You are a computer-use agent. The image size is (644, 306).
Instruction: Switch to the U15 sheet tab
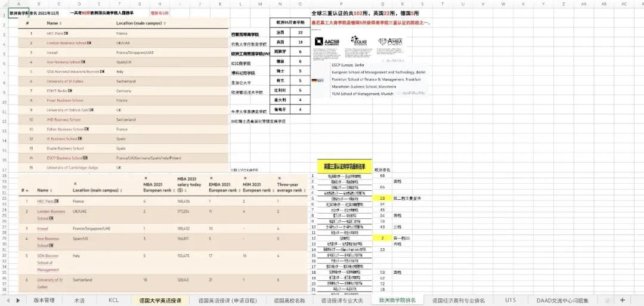[x=510, y=300]
